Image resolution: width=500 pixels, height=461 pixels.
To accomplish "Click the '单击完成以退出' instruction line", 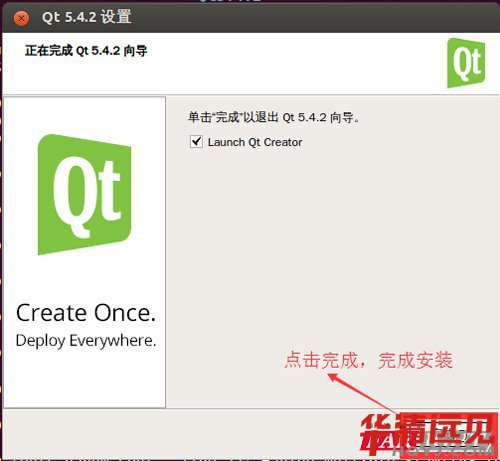I will click(273, 117).
